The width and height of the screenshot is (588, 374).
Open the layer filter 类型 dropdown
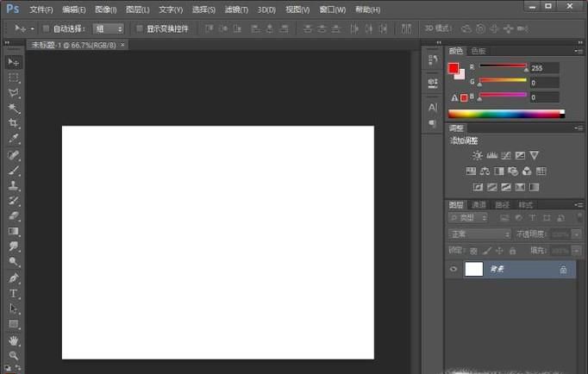(x=468, y=218)
